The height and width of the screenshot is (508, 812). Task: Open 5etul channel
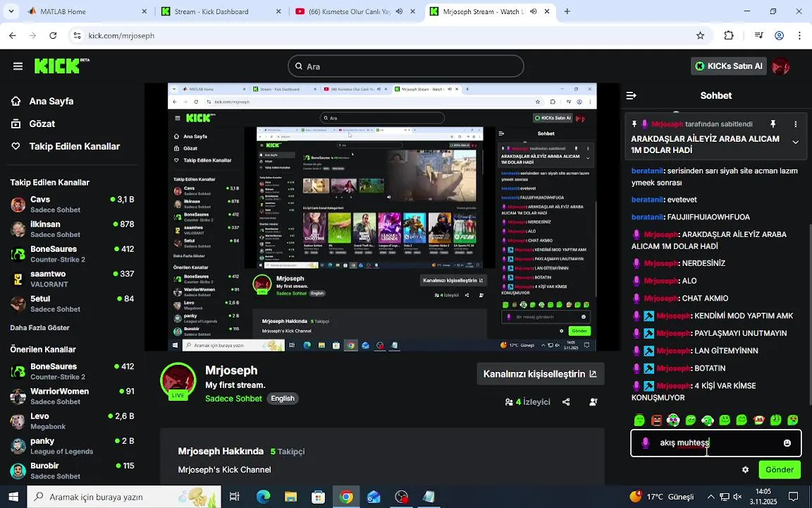click(73, 304)
